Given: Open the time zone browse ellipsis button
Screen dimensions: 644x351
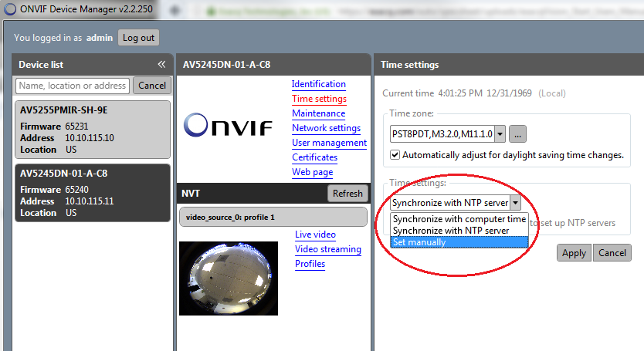Looking at the screenshot, I should click(x=517, y=133).
